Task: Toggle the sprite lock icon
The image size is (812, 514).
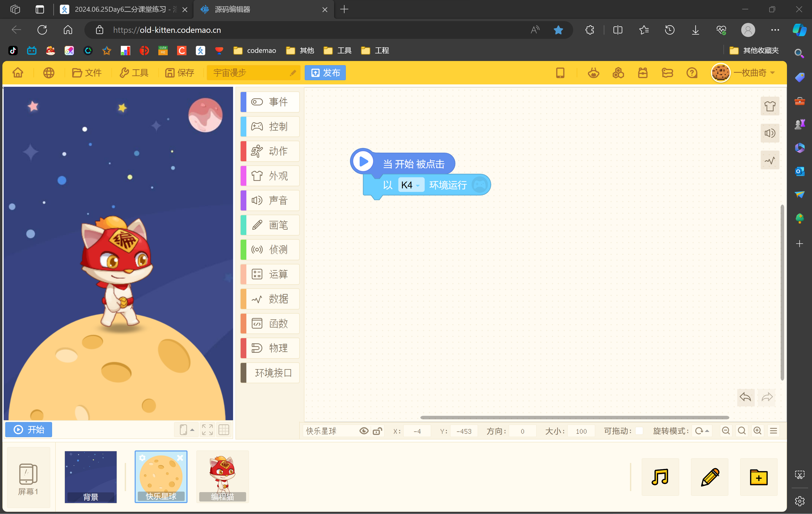Action: tap(377, 431)
